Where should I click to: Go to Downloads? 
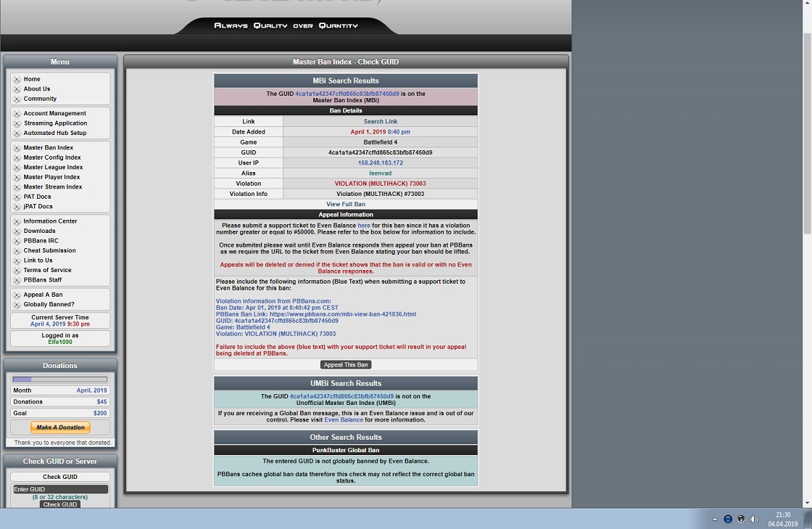tap(39, 231)
